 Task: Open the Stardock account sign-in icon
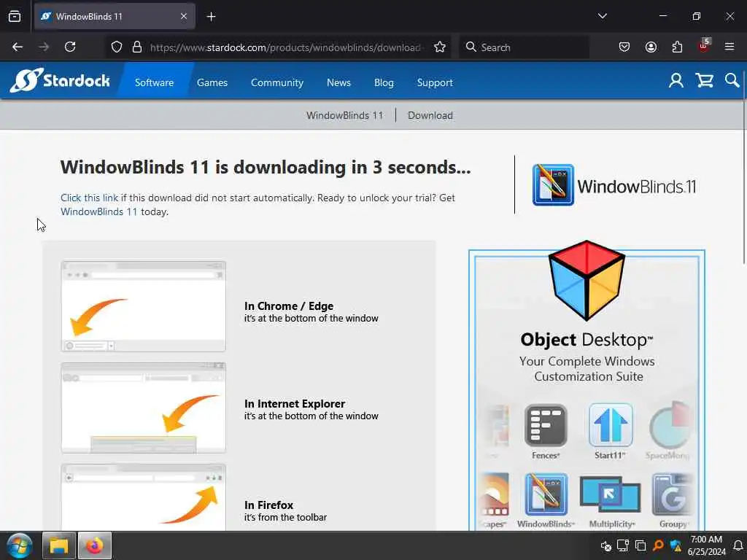coord(676,80)
